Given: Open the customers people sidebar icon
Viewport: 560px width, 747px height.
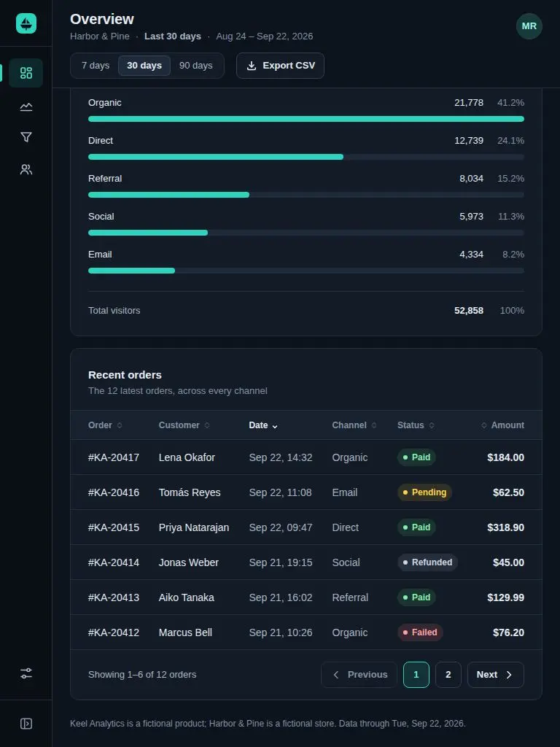Looking at the screenshot, I should click(26, 169).
